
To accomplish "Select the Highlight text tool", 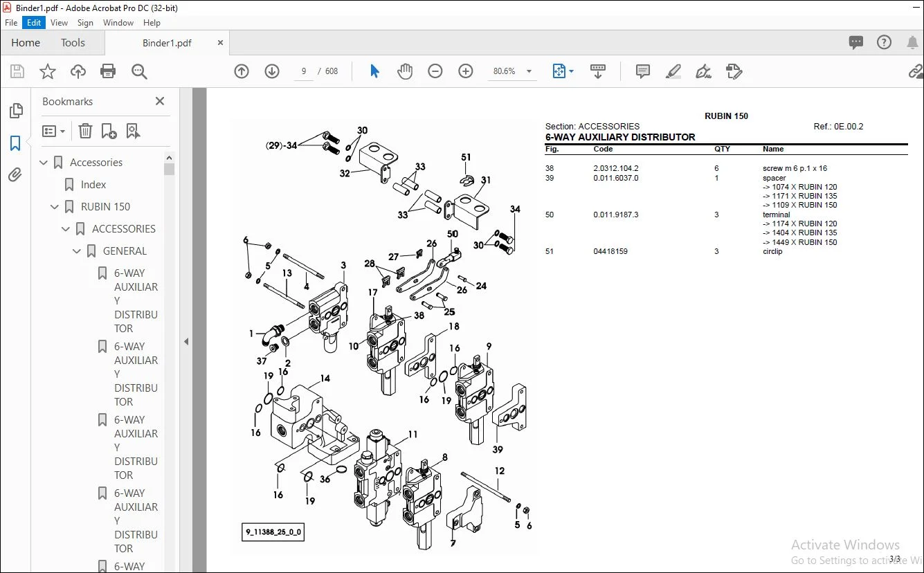I will click(x=673, y=71).
